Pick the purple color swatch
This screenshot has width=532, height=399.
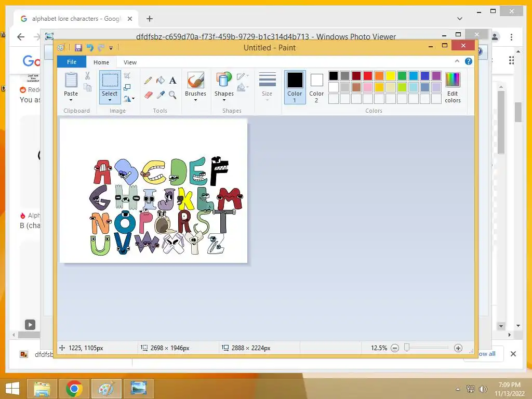pos(436,76)
